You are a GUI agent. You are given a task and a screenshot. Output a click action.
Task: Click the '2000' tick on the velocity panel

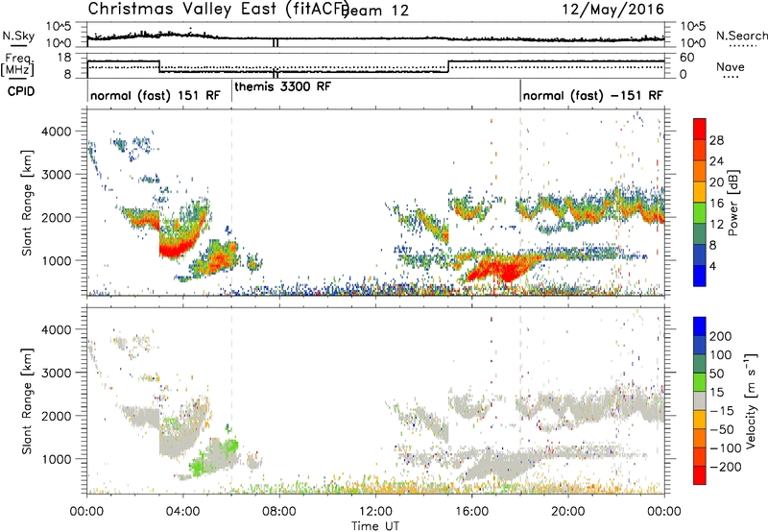[x=57, y=416]
